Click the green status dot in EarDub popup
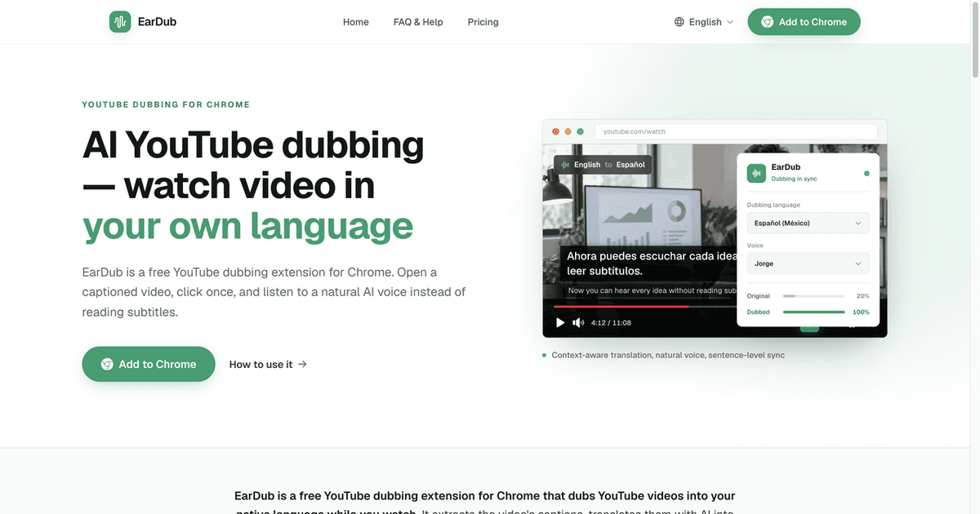Screen dimensions: 980x514 pos(866,173)
